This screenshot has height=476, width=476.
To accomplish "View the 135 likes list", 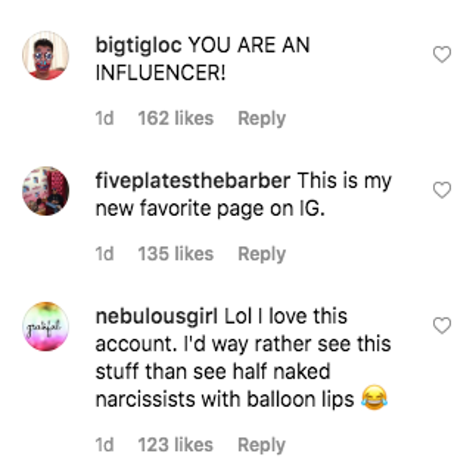I will (x=175, y=254).
